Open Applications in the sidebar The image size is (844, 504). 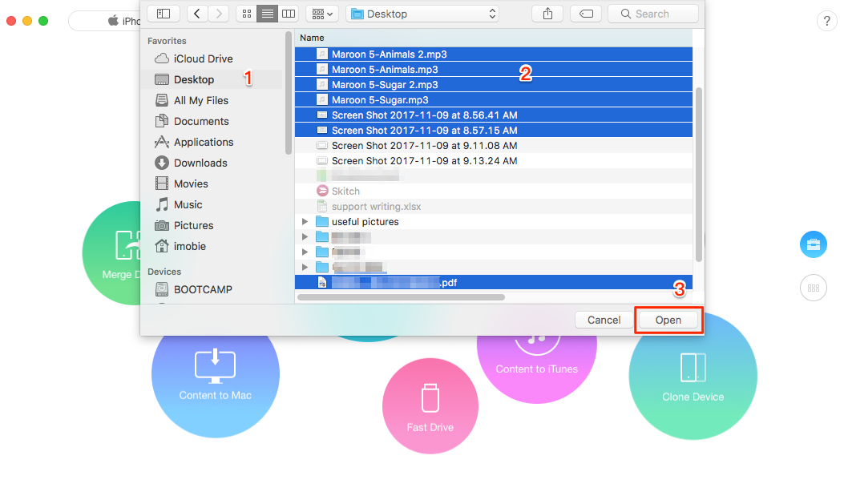(211, 142)
